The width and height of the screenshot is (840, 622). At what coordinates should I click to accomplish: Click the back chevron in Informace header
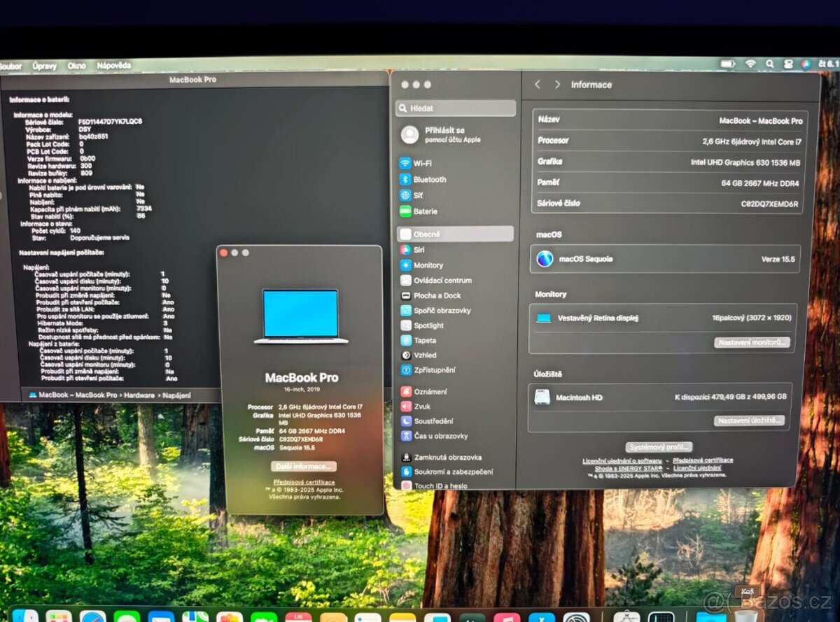(x=537, y=84)
